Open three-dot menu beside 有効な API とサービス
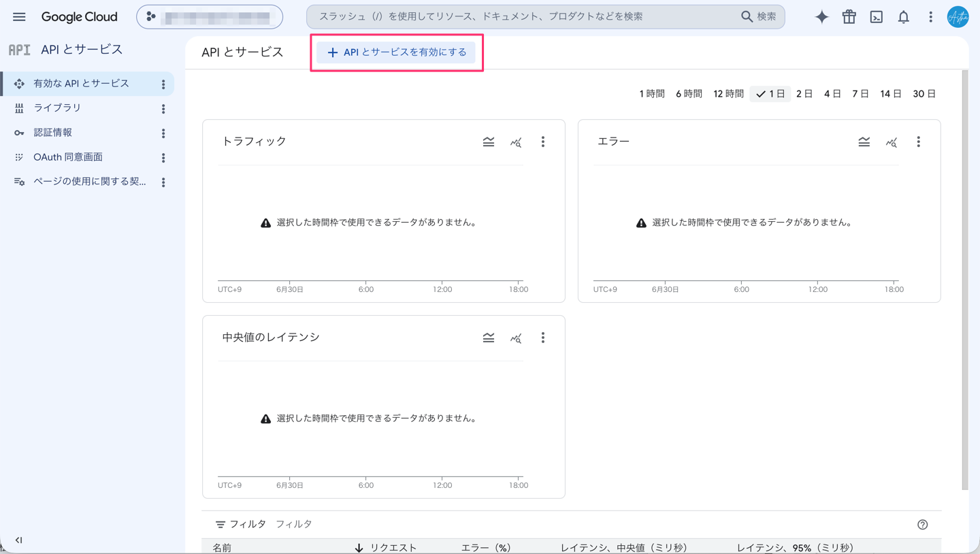 [163, 84]
